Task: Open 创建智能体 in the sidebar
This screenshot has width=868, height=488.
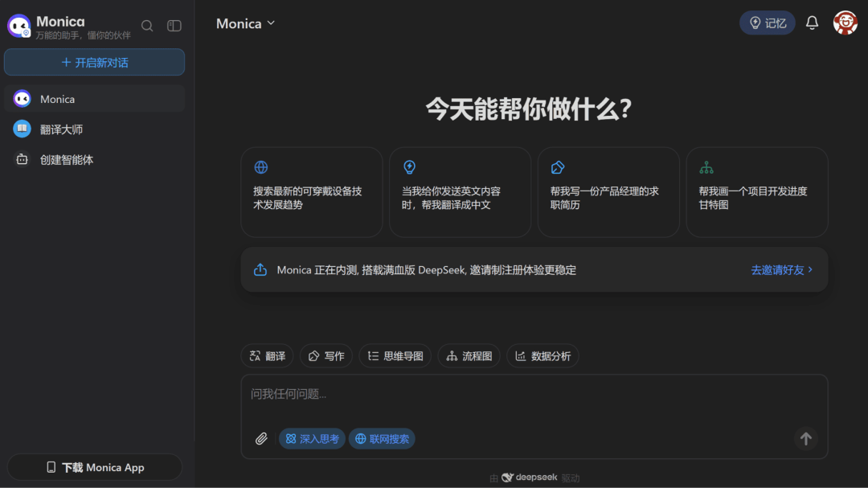Action: [95, 159]
